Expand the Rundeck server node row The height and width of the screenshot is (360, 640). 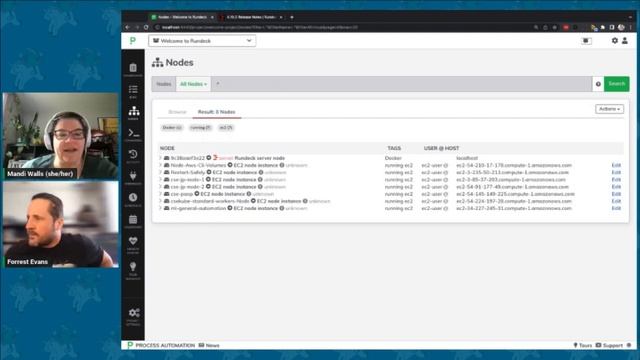point(160,158)
